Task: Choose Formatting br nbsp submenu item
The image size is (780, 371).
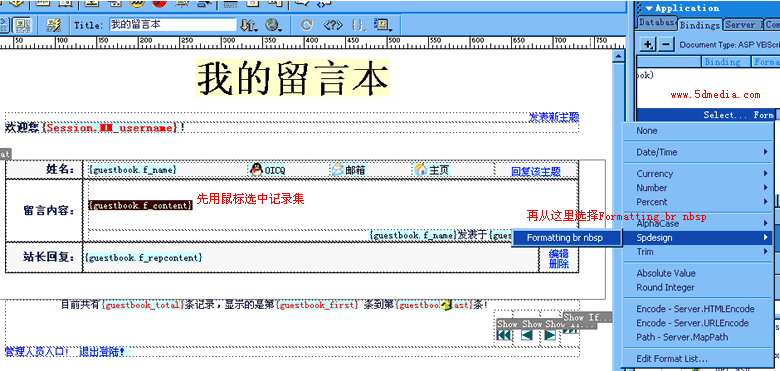Action: click(x=567, y=238)
